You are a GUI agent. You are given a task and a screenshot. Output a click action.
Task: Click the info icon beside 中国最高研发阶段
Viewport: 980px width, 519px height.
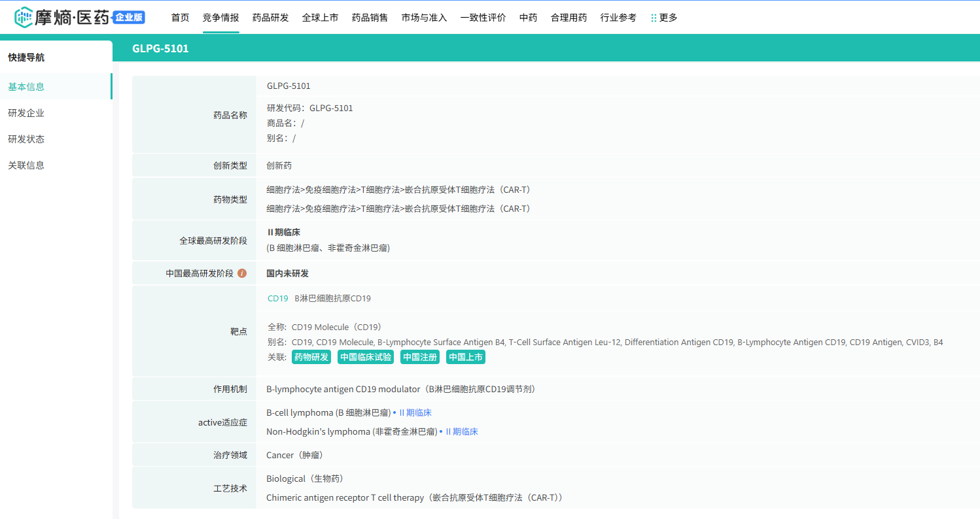click(x=242, y=273)
